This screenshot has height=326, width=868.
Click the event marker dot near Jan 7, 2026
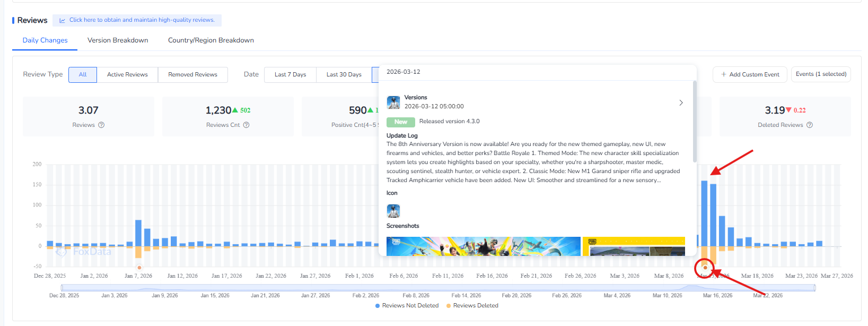139,268
